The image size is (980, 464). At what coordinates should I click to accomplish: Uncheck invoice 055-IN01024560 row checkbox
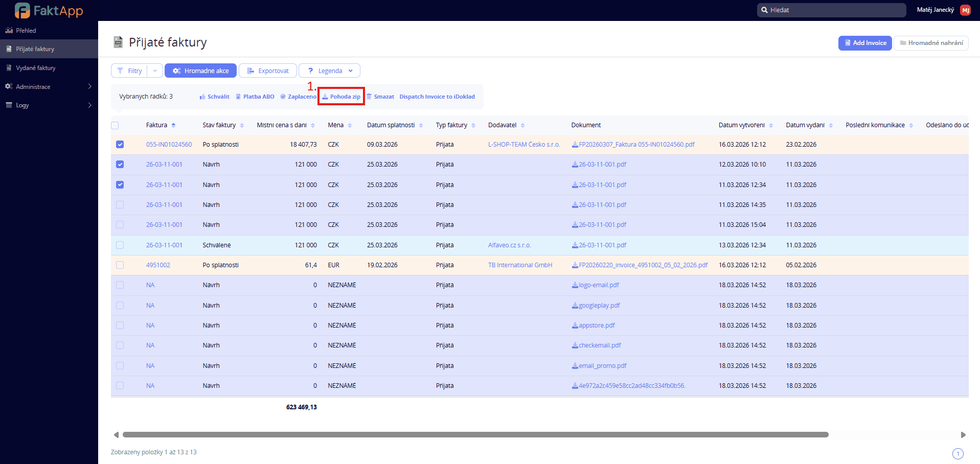120,145
